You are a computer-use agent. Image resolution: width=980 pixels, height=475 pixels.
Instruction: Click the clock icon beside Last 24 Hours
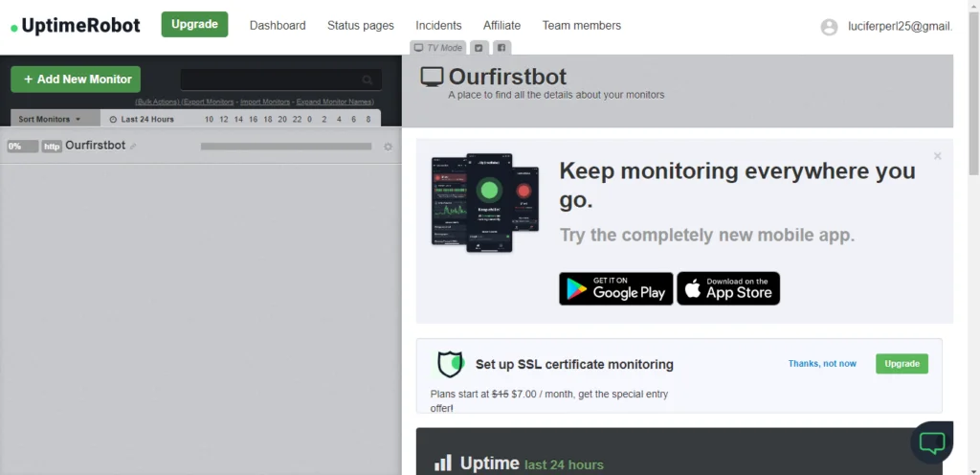(113, 120)
